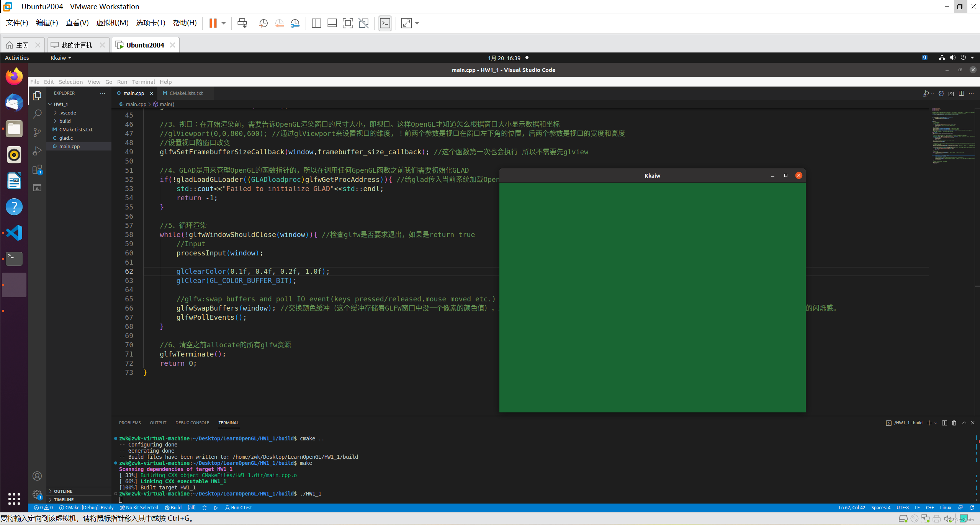
Task: Click the code minimap in editor
Action: (x=953, y=136)
